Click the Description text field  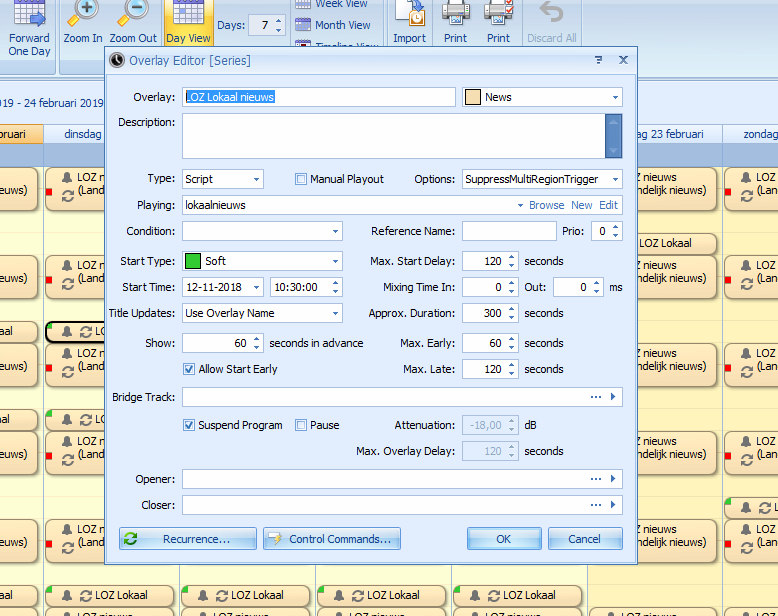(x=393, y=135)
